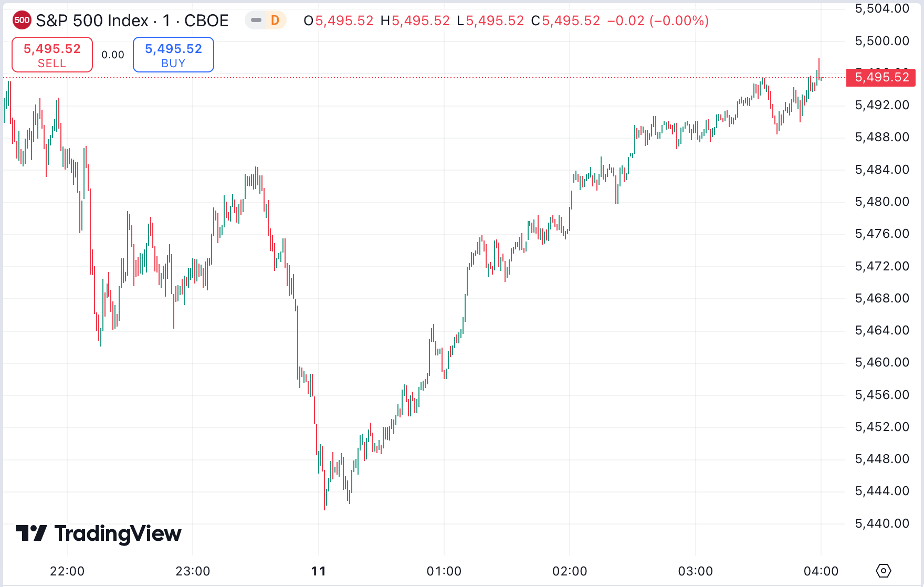Click the red S&P 500 logo icon
The width and height of the screenshot is (924, 587).
(22, 20)
